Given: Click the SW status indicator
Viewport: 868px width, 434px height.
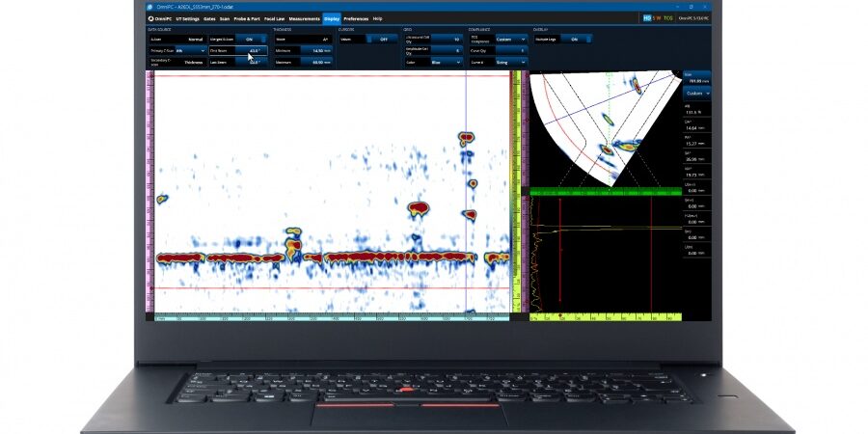Looking at the screenshot, I should click(658, 18).
